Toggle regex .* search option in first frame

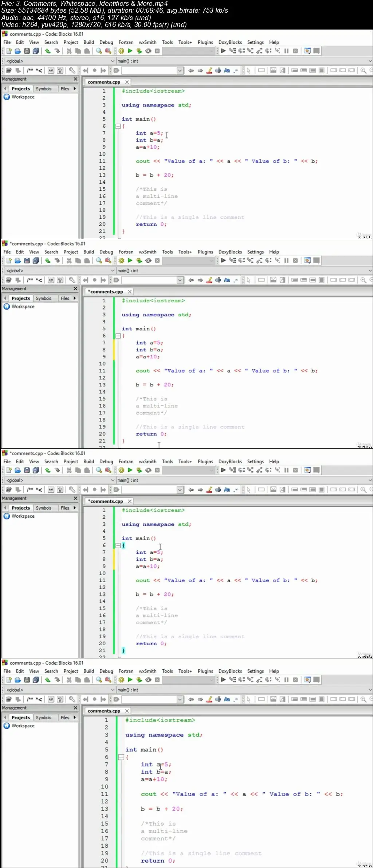(x=236, y=70)
